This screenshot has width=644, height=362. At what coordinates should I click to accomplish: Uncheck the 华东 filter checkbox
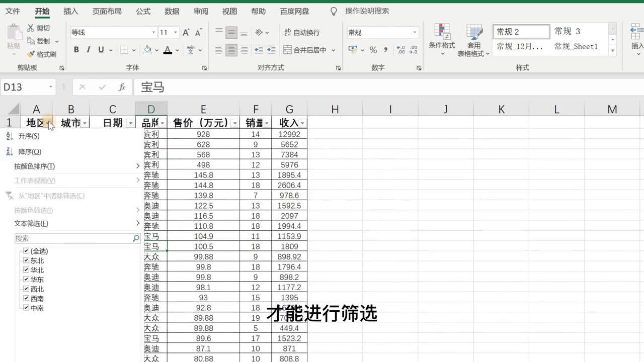[26, 279]
